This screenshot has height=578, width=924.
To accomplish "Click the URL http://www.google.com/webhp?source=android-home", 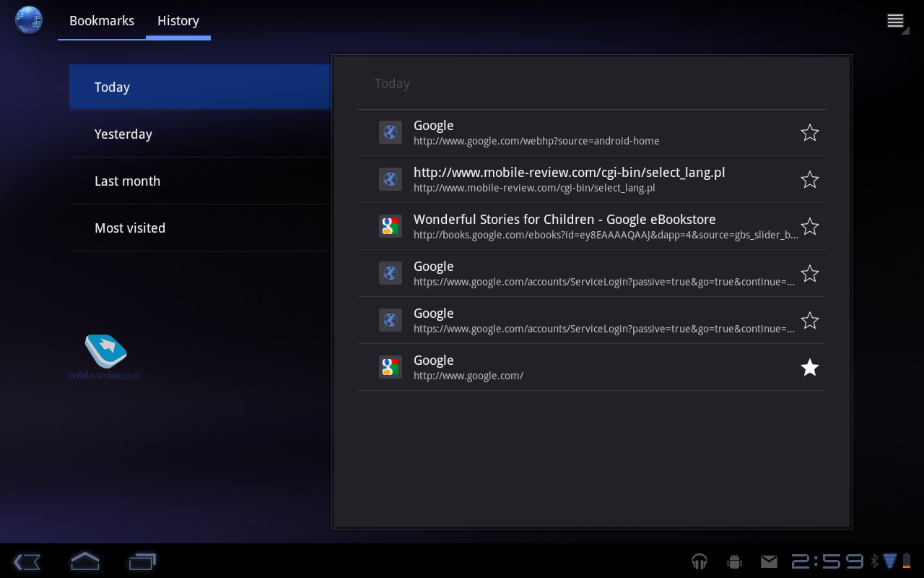I will (x=536, y=141).
